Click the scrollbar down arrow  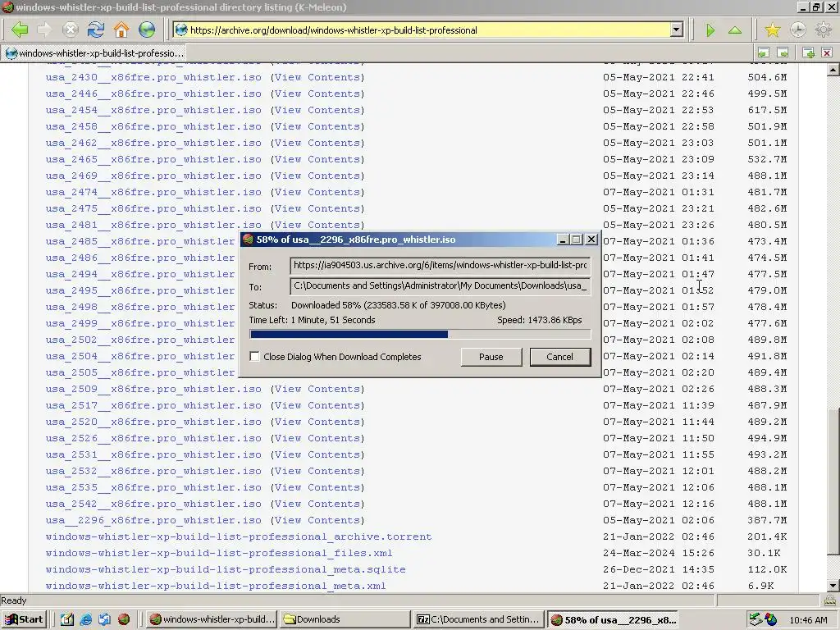click(x=833, y=586)
